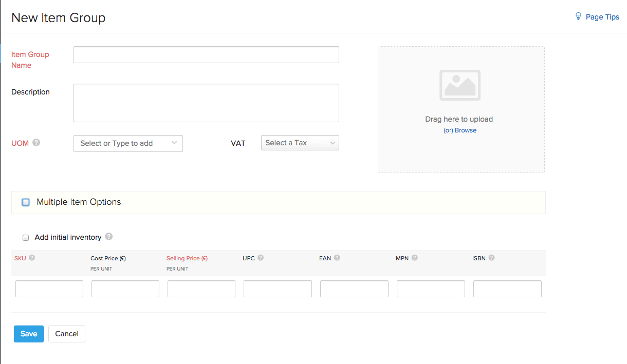Click the UPC help question mark icon

(x=261, y=258)
